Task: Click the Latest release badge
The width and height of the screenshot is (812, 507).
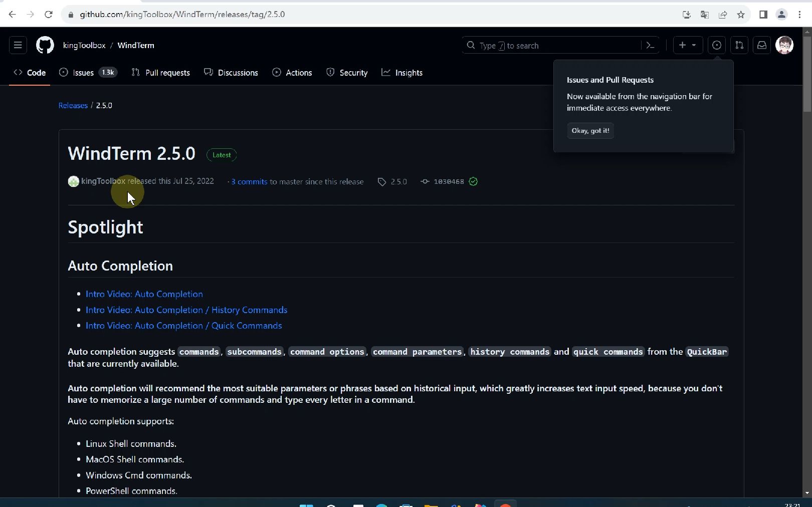Action: 222,155
